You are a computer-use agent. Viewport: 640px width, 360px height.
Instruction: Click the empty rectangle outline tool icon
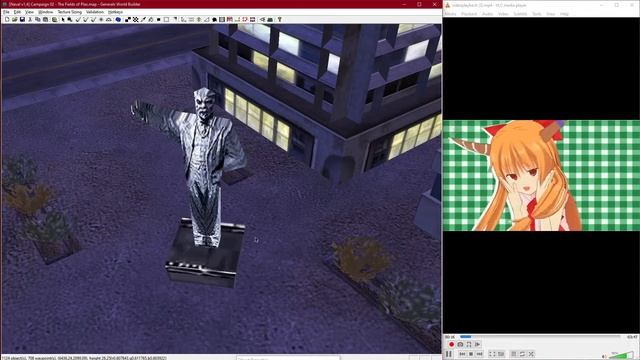point(166,19)
